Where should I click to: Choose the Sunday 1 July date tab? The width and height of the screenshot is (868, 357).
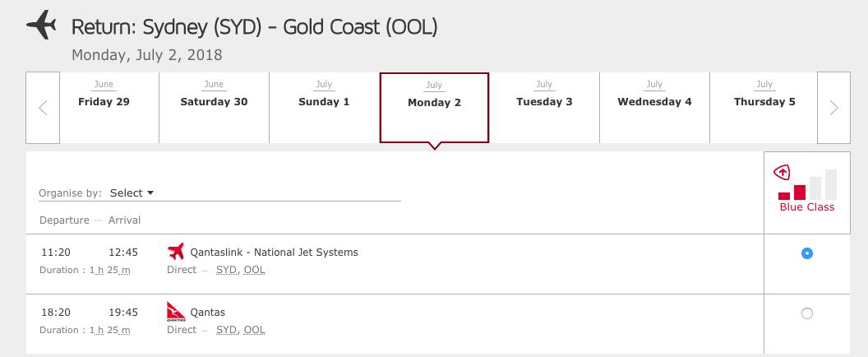click(325, 108)
